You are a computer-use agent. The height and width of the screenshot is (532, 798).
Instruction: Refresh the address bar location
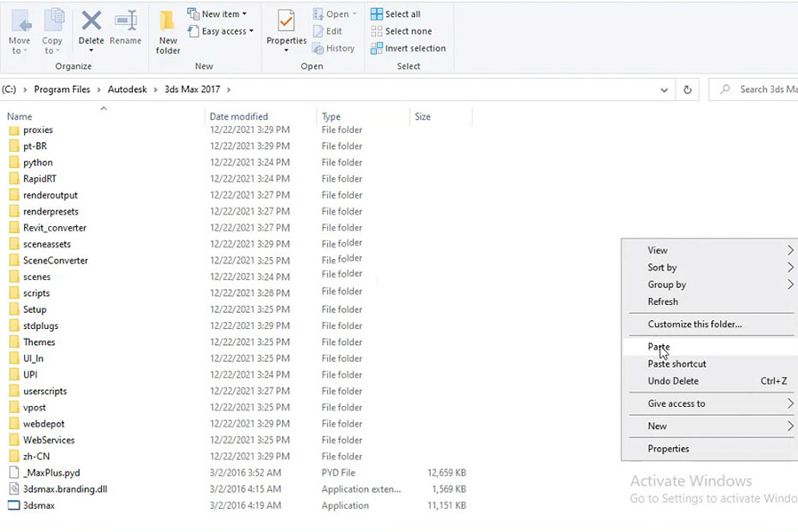tap(687, 90)
